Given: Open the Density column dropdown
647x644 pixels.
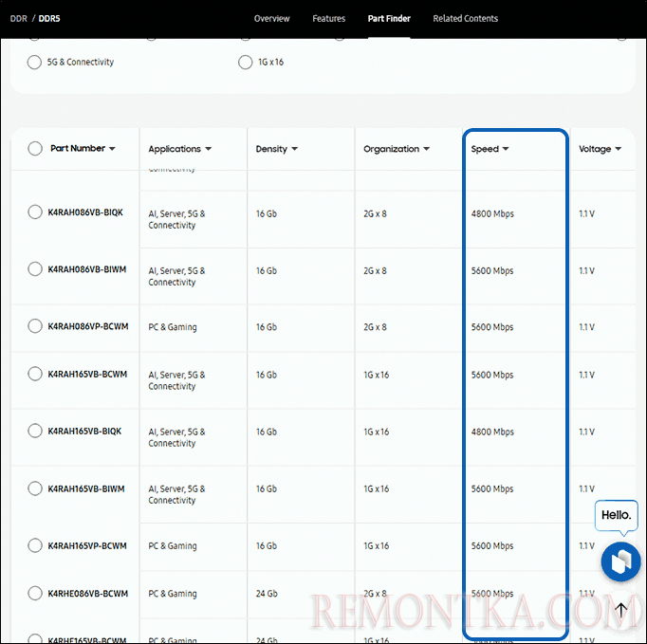Looking at the screenshot, I should pyautogui.click(x=277, y=149).
